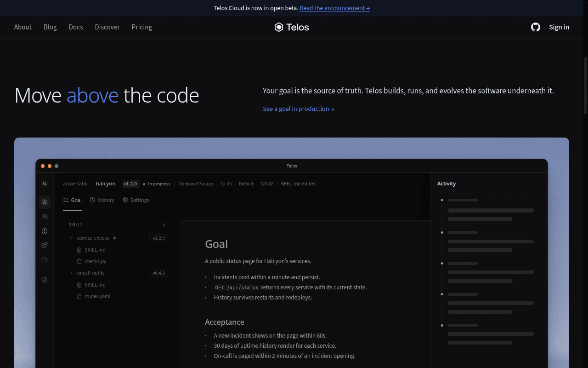588x368 pixels.
Task: Click 'A new incident shows on the page within 60s.'
Action: point(270,336)
